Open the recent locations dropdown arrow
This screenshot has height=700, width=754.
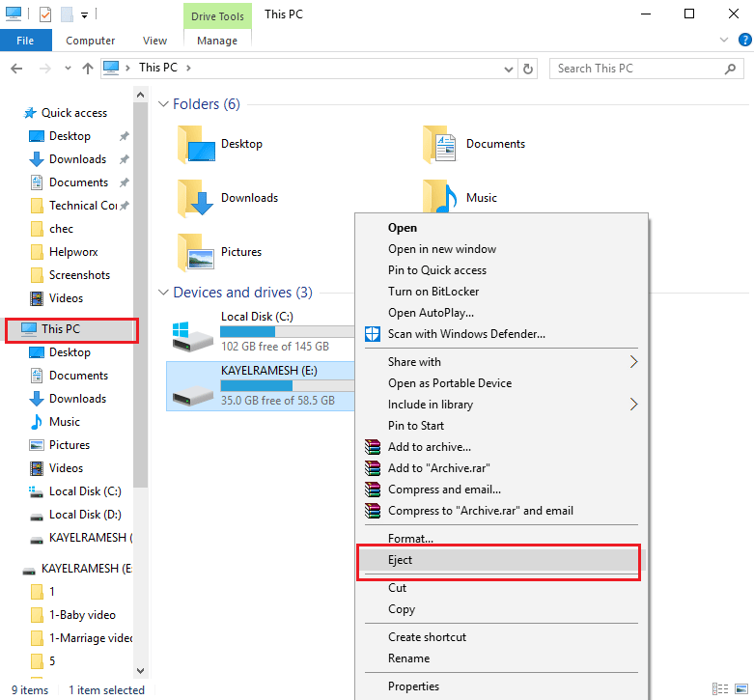68,69
